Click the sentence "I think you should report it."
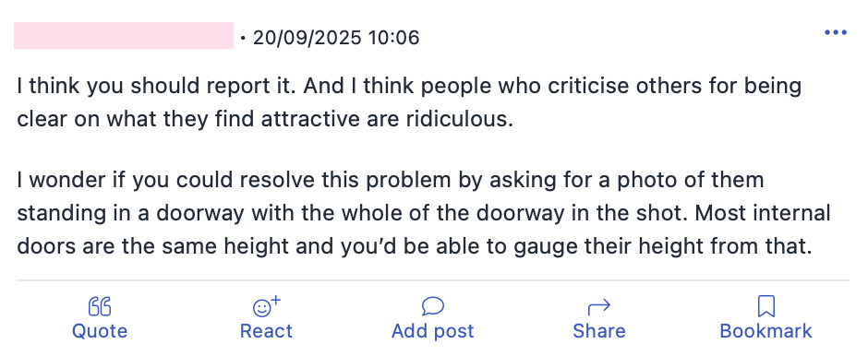Screen dimensions: 868x356 [x=157, y=87]
